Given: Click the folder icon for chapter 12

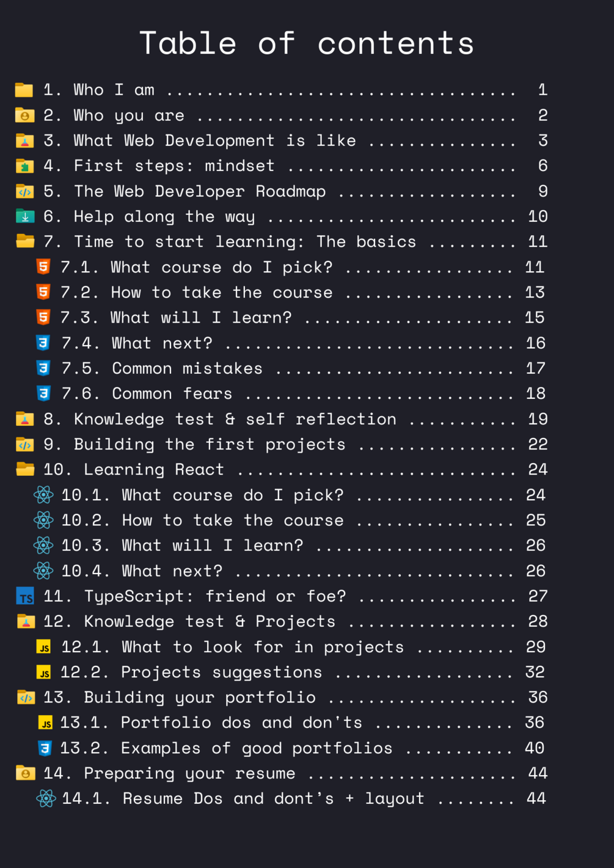Looking at the screenshot, I should [26, 621].
